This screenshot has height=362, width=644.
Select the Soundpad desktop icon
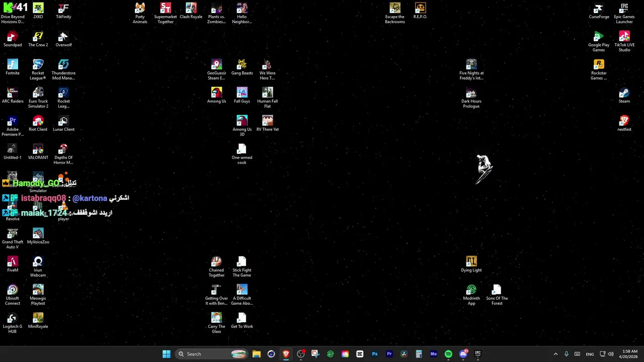13,39
